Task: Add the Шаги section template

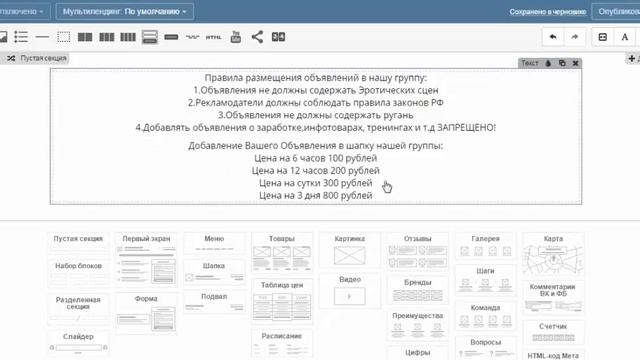Action: [485, 280]
